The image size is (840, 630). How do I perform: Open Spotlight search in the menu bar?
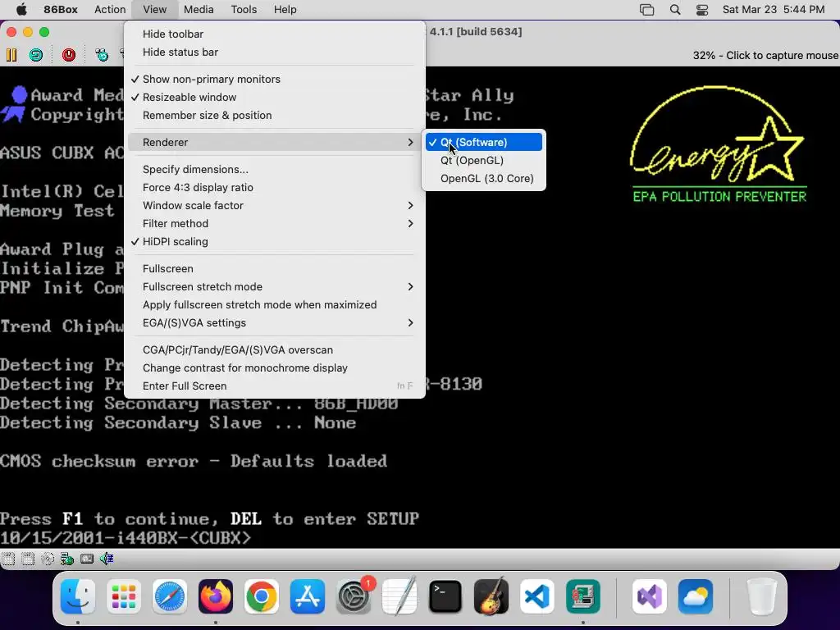point(675,10)
